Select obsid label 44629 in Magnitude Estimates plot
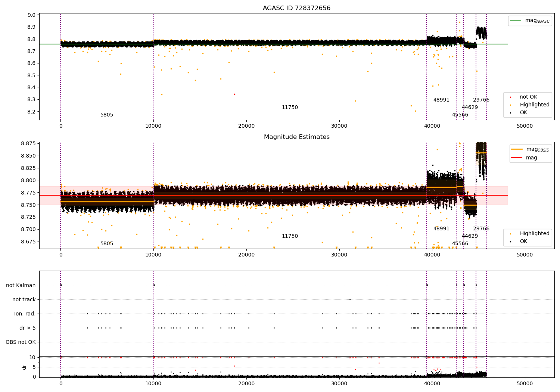 (470, 236)
